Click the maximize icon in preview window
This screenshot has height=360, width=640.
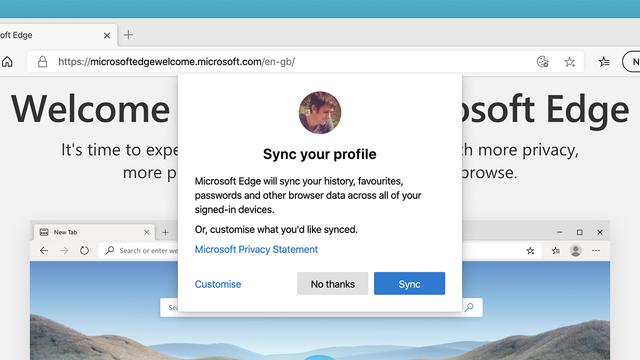click(580, 232)
